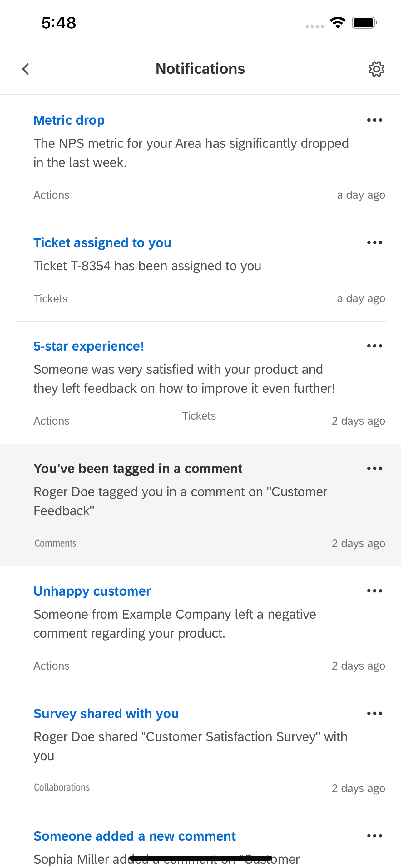Image resolution: width=401 pixels, height=868 pixels.
Task: Tap the Collaborations tag on survey notification
Action: [62, 787]
